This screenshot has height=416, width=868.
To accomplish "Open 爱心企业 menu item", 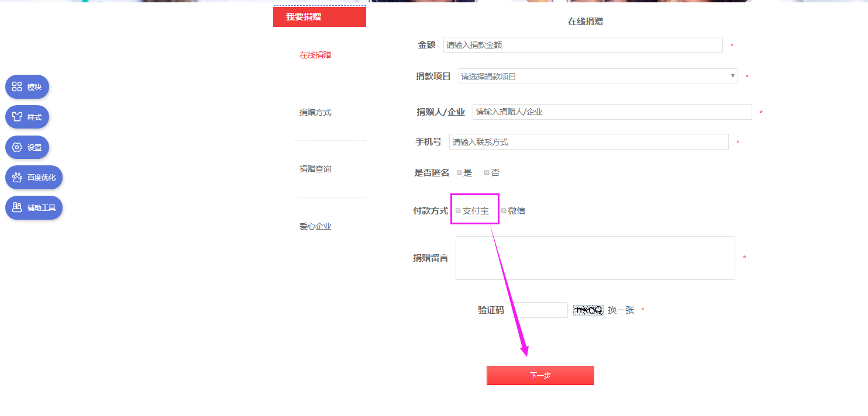I will (x=315, y=226).
